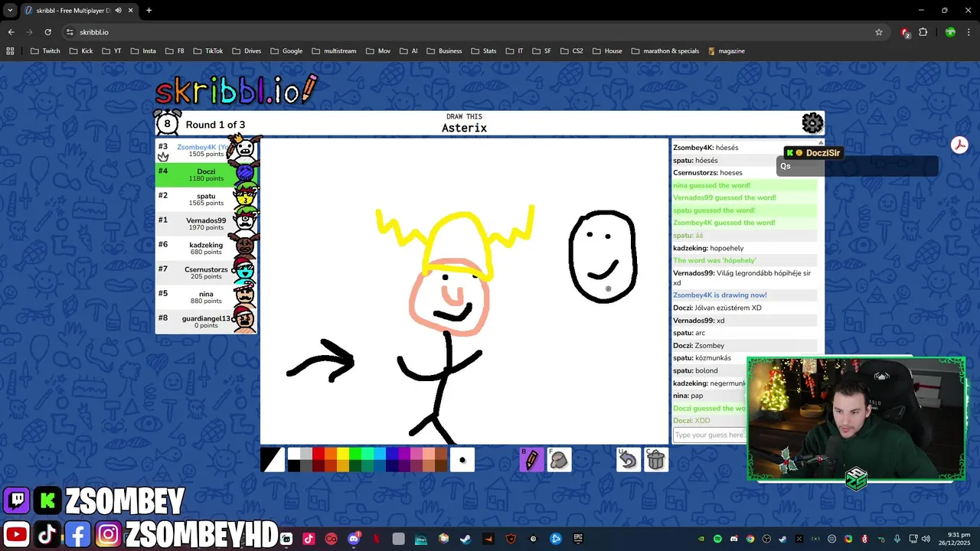
Task: Open the House bookmarks folder
Action: point(606,51)
